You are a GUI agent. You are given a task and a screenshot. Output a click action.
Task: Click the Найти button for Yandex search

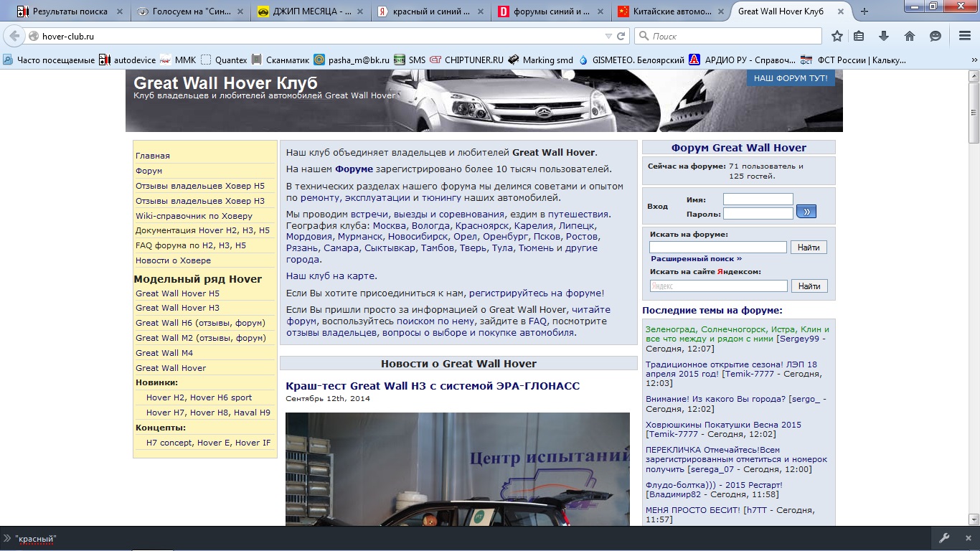809,286
